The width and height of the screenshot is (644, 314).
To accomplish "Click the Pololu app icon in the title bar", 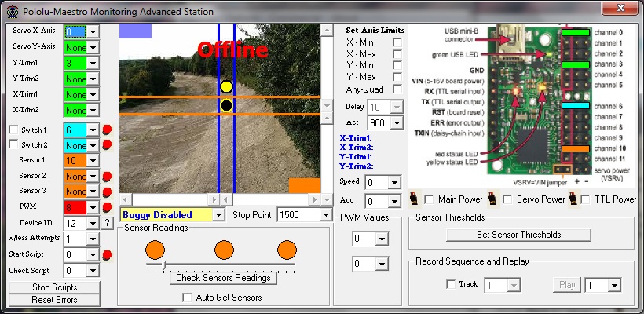I will [x=13, y=11].
